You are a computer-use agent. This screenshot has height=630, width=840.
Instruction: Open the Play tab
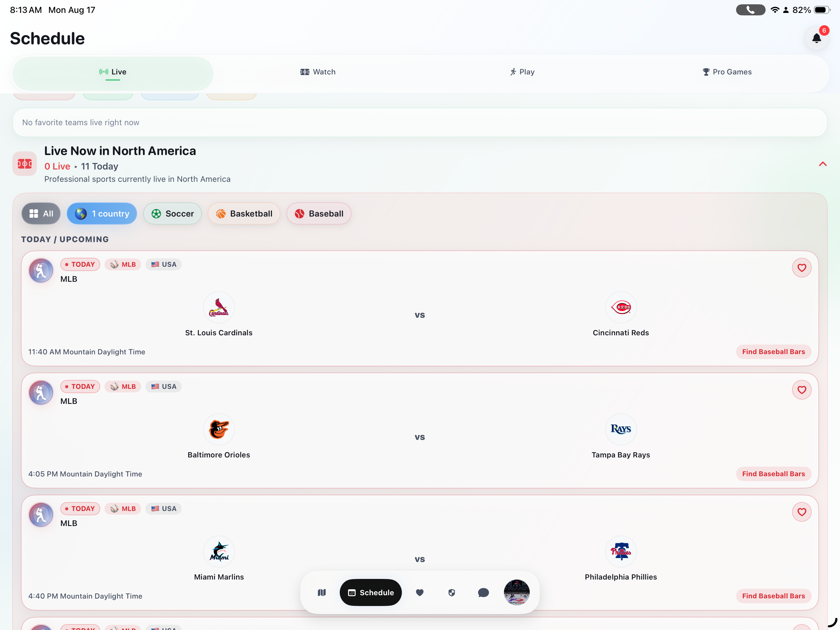coord(522,72)
